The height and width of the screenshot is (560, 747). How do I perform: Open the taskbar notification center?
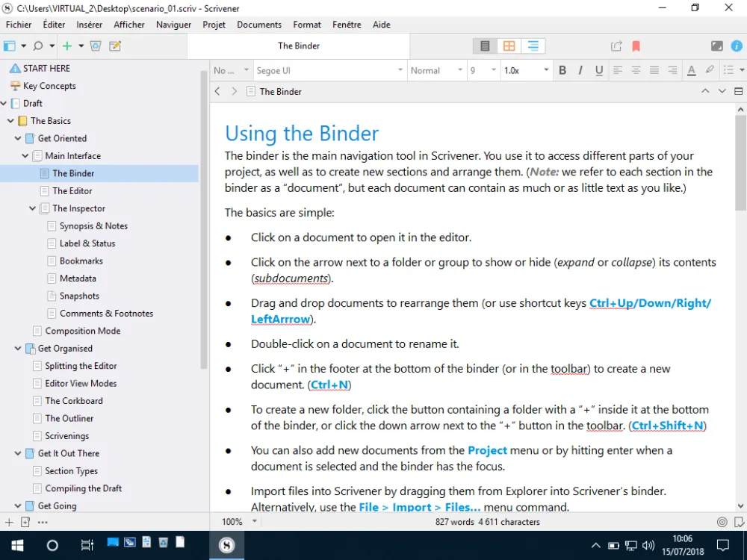(722, 545)
